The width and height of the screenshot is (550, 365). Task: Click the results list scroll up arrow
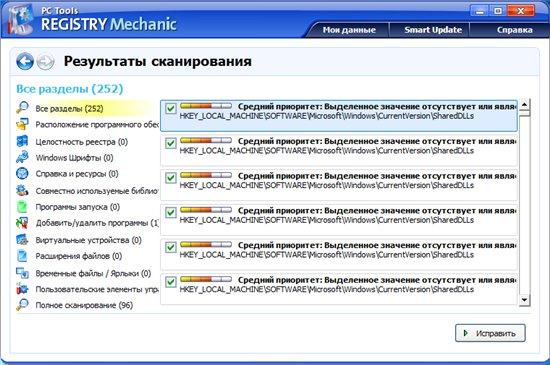click(524, 104)
